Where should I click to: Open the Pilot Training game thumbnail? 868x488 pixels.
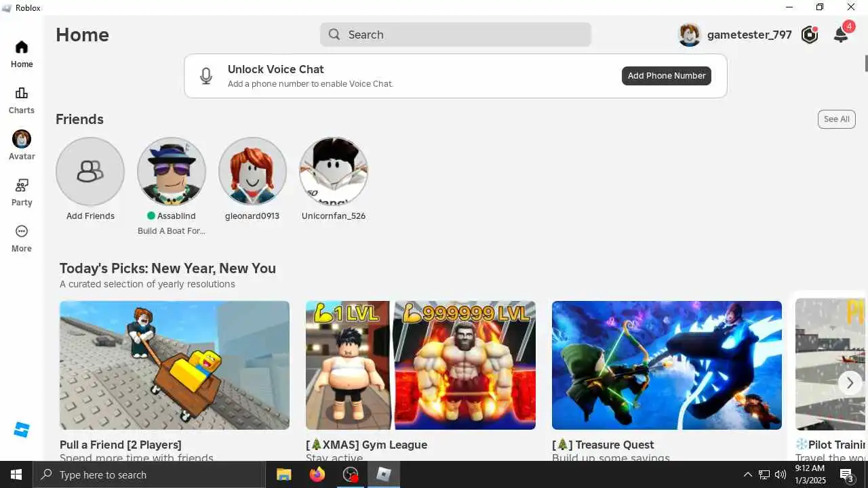(830, 365)
